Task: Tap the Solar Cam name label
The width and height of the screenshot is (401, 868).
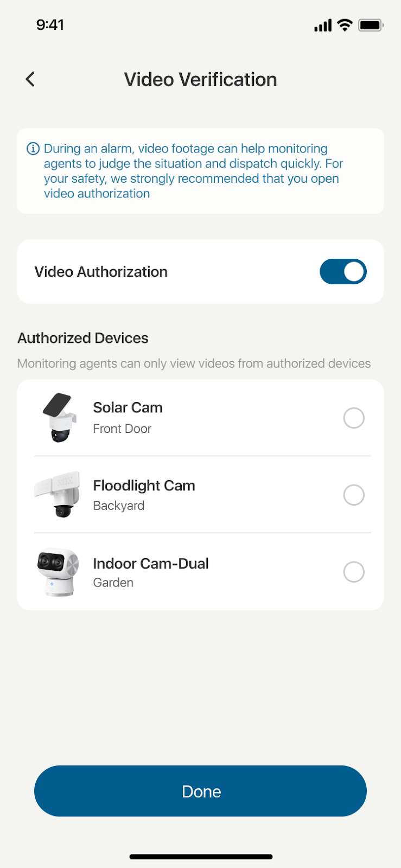Action: 128,407
